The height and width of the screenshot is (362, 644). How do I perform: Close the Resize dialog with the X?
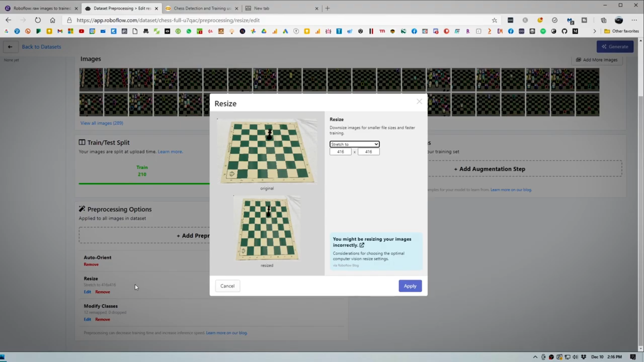click(x=419, y=102)
